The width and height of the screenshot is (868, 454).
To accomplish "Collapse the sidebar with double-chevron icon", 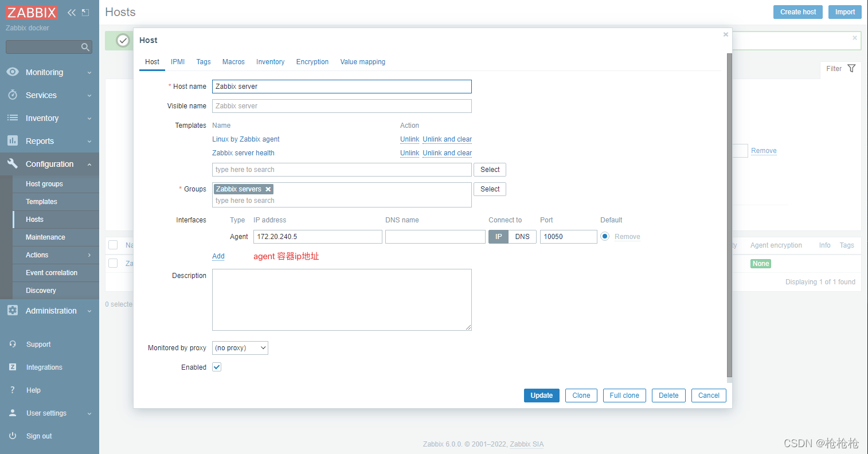I will point(72,13).
